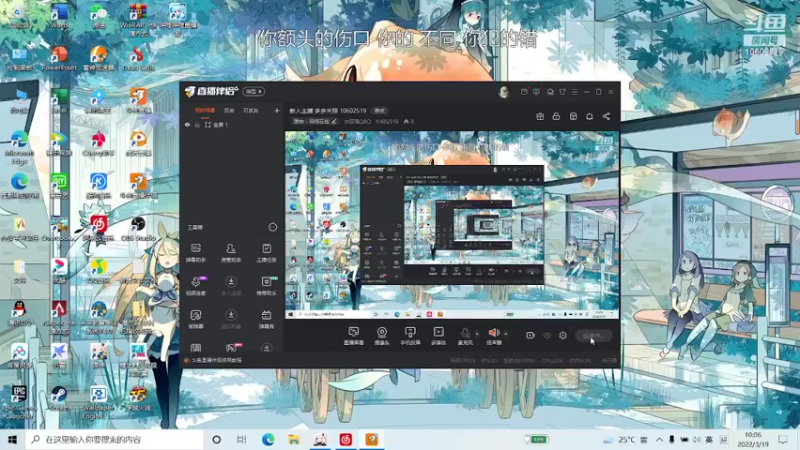800x450 pixels.
Task: Mute or unmute the speaker
Action: (x=493, y=336)
